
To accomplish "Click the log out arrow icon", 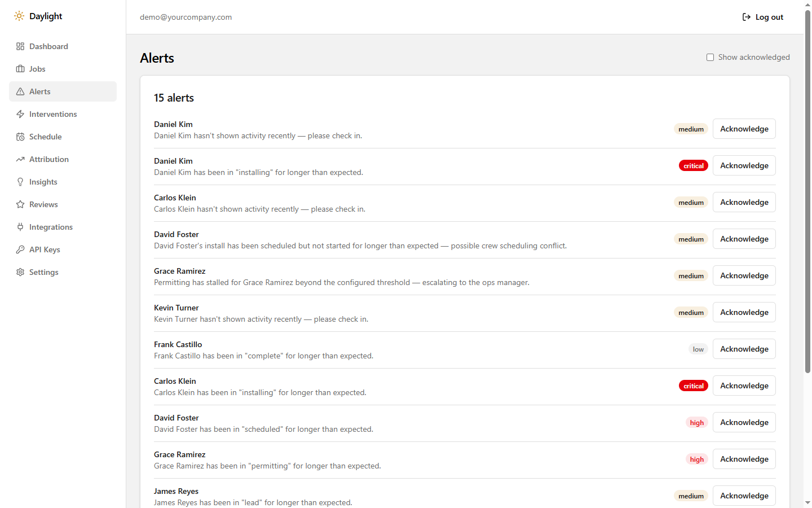I will pos(747,17).
